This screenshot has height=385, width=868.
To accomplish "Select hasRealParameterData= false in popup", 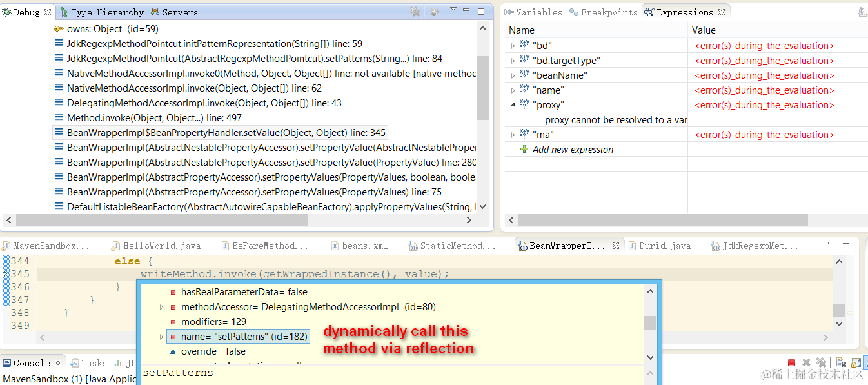I will point(238,292).
